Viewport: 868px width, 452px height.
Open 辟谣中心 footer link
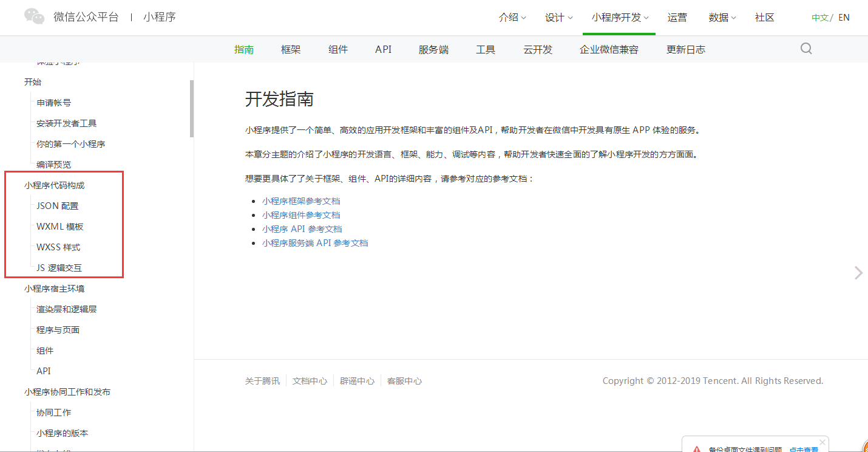(x=357, y=381)
